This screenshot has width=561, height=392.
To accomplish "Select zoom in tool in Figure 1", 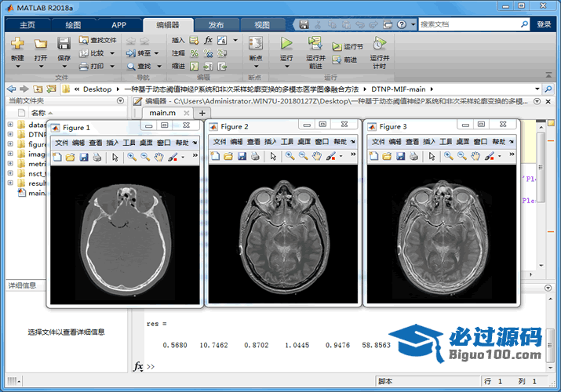I will (x=132, y=157).
